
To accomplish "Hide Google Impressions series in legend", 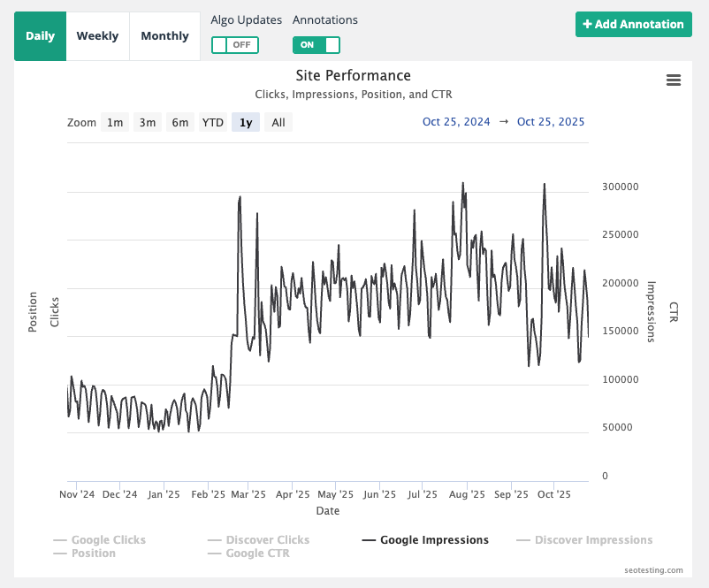I will pyautogui.click(x=433, y=539).
